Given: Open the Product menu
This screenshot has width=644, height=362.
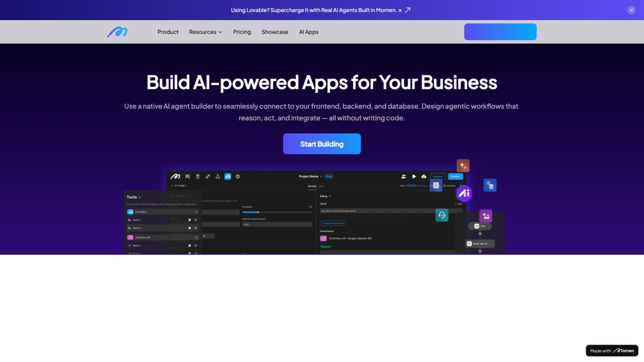Looking at the screenshot, I should click(x=168, y=32).
